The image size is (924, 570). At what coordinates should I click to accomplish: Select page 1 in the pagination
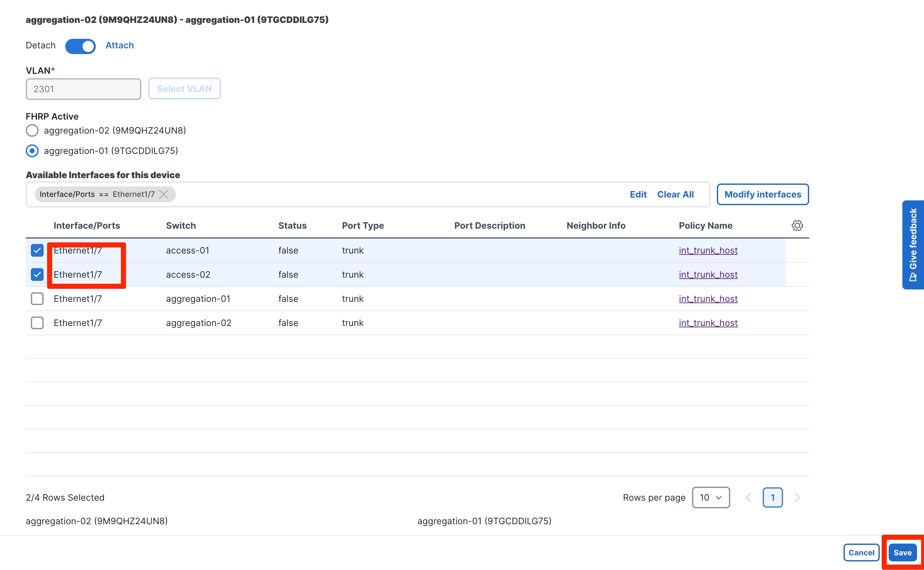click(773, 497)
